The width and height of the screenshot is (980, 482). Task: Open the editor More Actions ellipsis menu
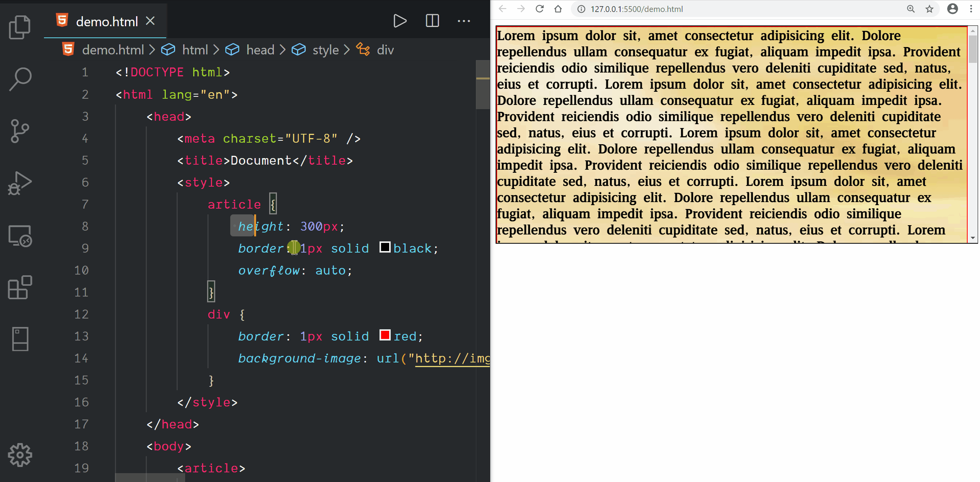464,21
